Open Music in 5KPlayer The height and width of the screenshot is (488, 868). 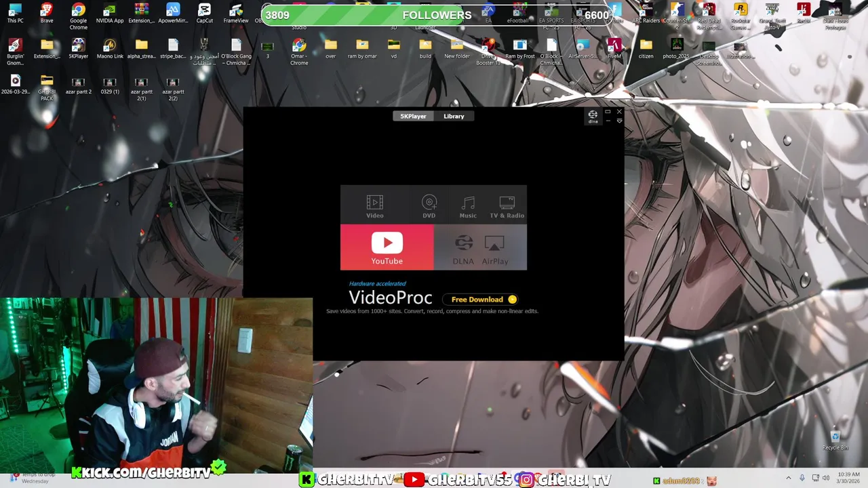click(468, 206)
